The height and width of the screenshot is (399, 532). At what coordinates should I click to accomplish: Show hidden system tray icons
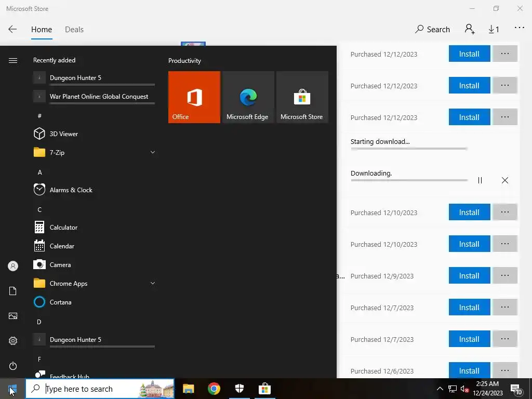(440, 389)
